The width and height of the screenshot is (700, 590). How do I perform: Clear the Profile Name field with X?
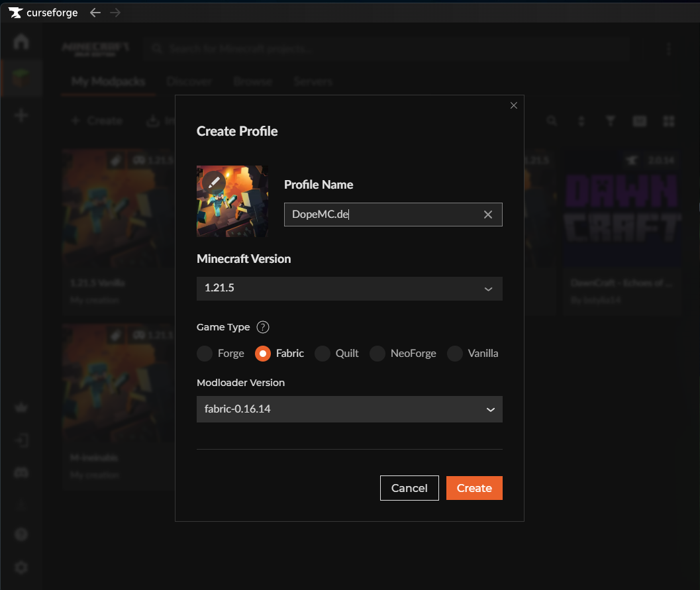click(488, 215)
